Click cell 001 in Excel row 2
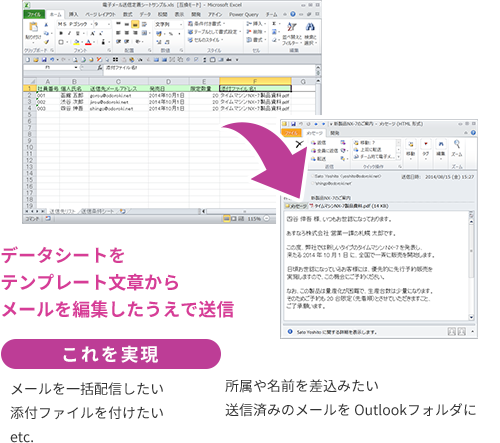This screenshot has height=443, width=500. [x=48, y=95]
